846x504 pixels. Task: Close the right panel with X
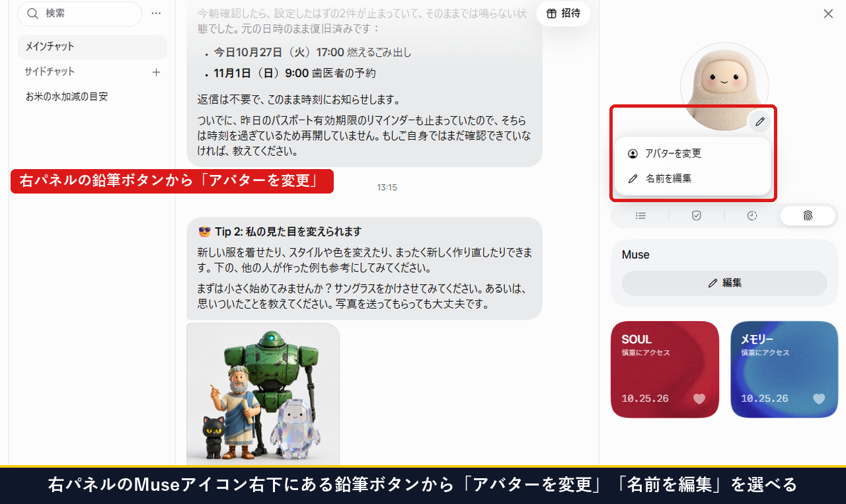(x=828, y=13)
